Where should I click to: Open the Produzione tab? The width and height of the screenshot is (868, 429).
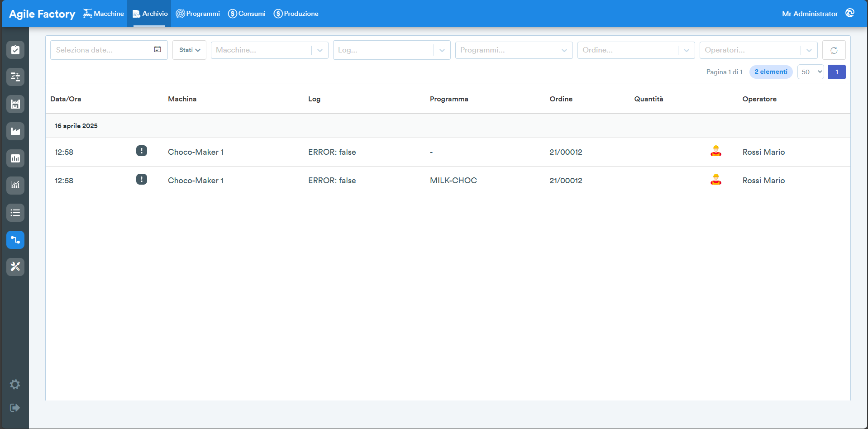[x=296, y=14]
